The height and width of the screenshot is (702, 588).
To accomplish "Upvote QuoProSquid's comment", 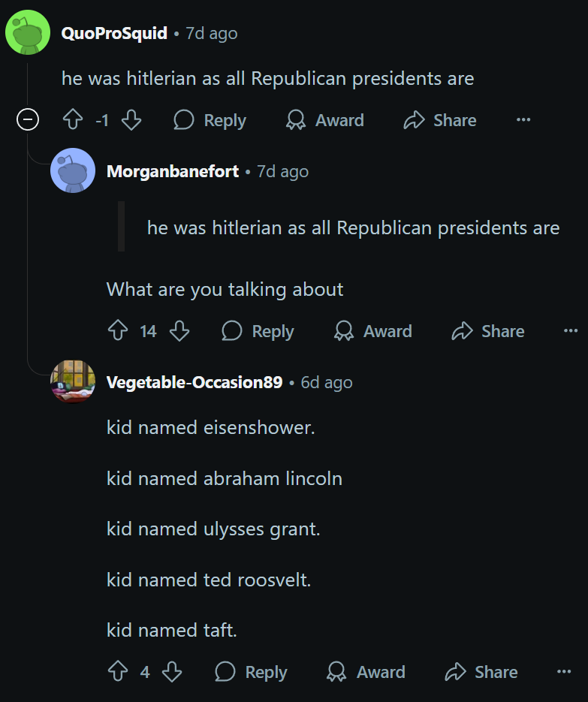I will [x=73, y=120].
